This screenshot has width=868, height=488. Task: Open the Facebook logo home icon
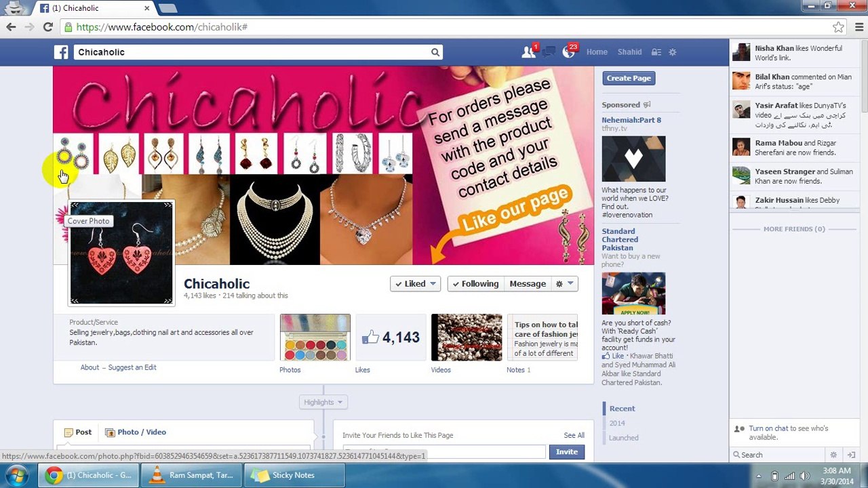(x=61, y=52)
